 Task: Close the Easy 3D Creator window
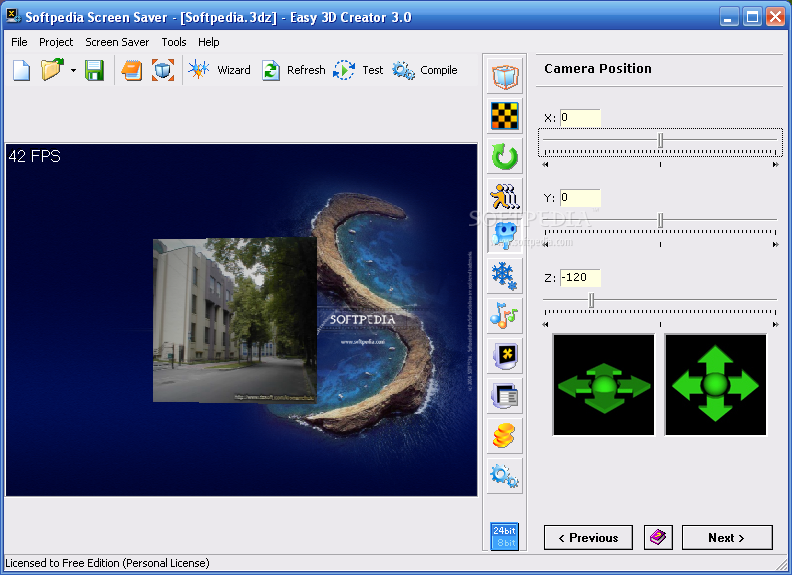(x=775, y=17)
